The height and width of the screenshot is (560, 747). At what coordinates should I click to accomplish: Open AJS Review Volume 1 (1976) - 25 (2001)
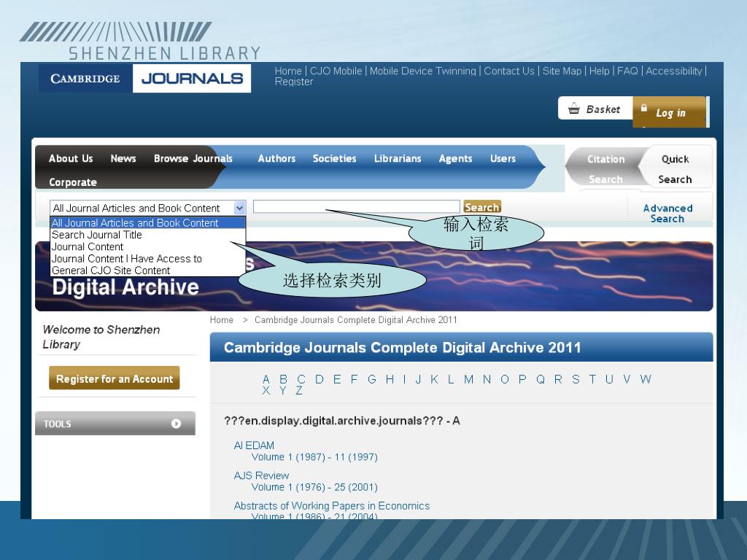(x=314, y=487)
